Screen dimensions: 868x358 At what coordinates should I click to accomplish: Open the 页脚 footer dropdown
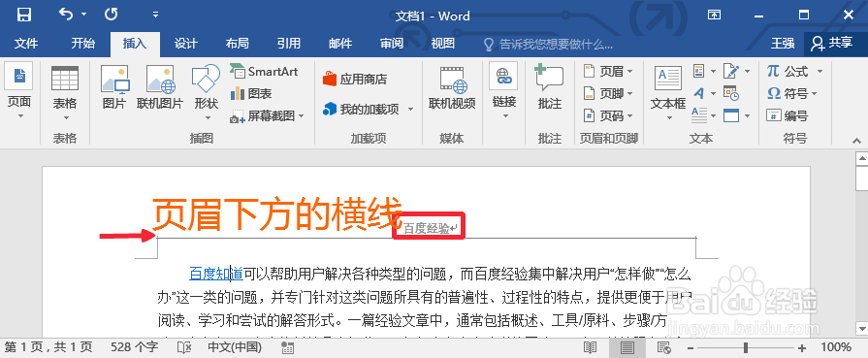click(608, 94)
